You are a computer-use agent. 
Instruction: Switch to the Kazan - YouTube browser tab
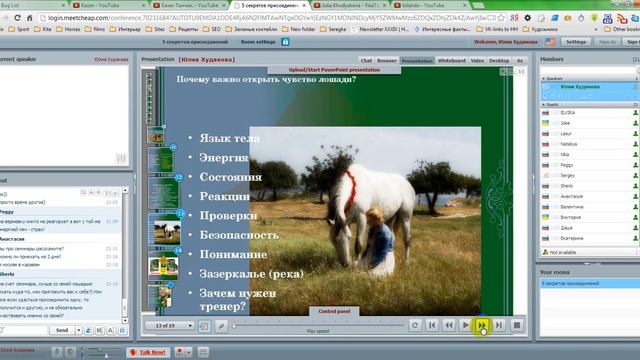[x=108, y=6]
